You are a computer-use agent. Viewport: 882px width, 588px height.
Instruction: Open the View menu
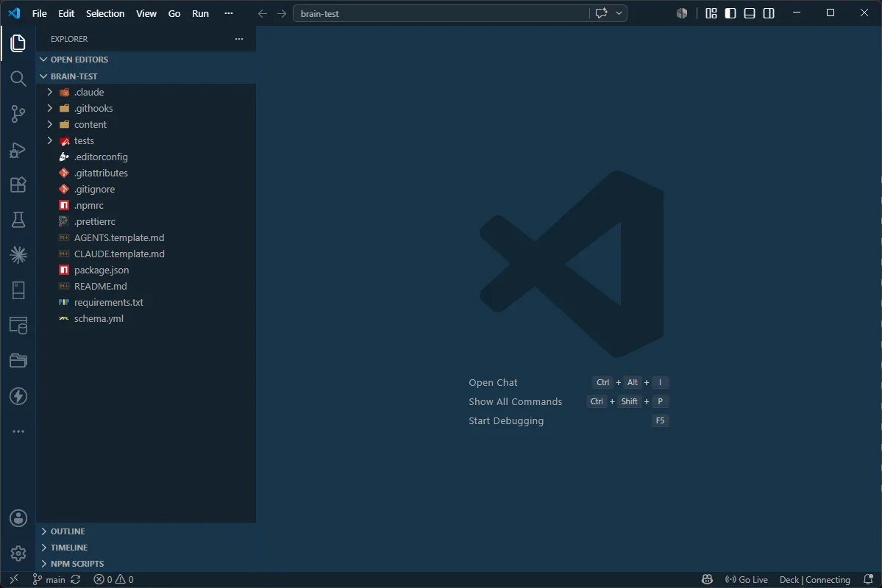146,13
